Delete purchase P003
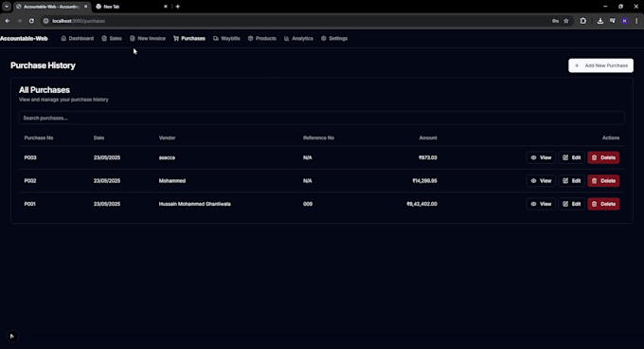The height and width of the screenshot is (349, 644). click(603, 157)
